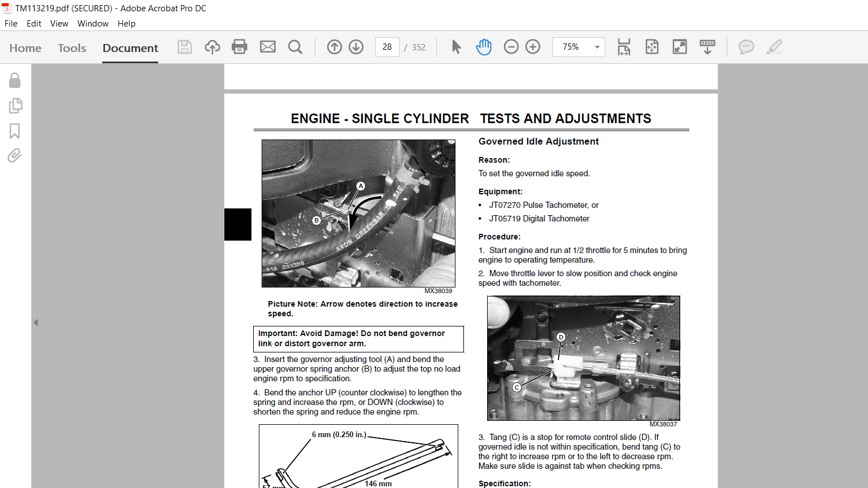Open the View menu
868x488 pixels.
59,23
